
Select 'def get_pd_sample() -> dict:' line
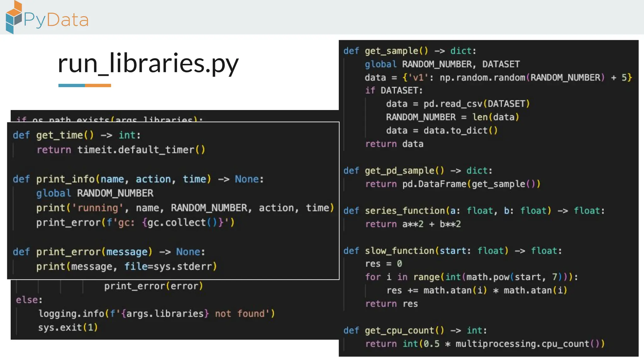tap(418, 171)
